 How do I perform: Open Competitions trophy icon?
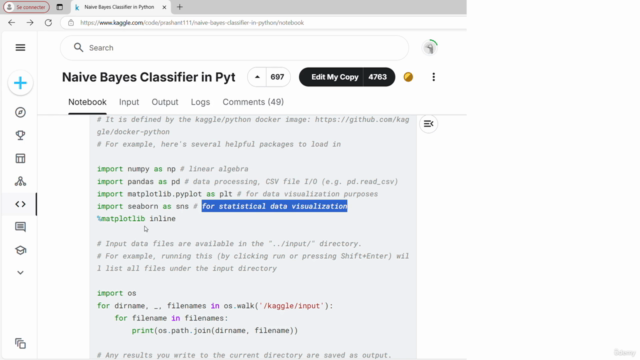(x=20, y=135)
